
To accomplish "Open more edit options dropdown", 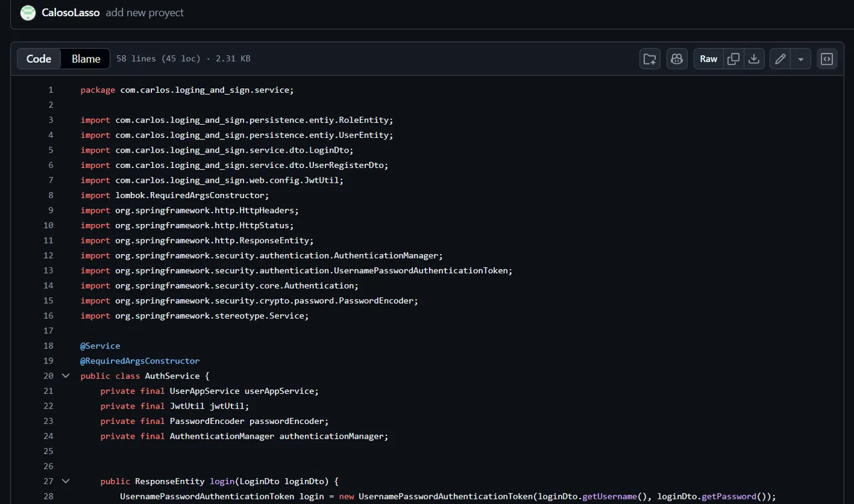I will (x=801, y=59).
